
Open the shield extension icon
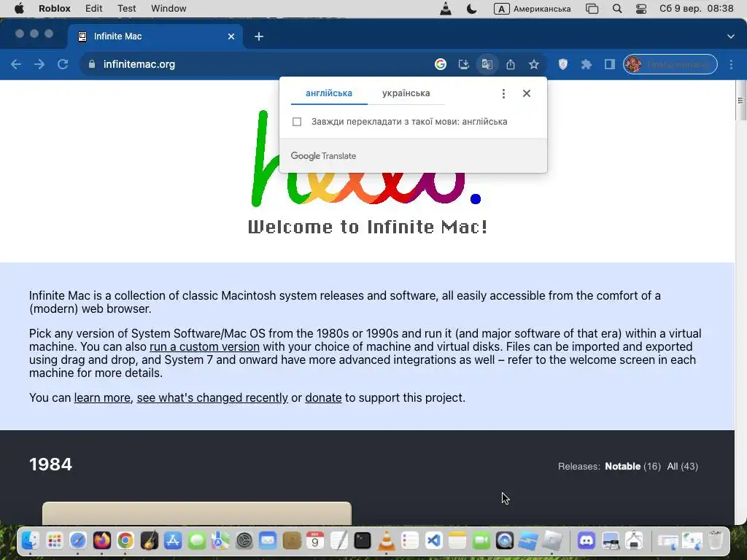pos(562,64)
